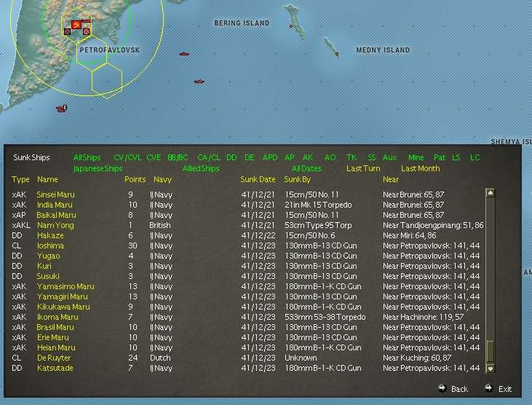
Task: Select the Last Turn filter
Action: [x=363, y=168]
